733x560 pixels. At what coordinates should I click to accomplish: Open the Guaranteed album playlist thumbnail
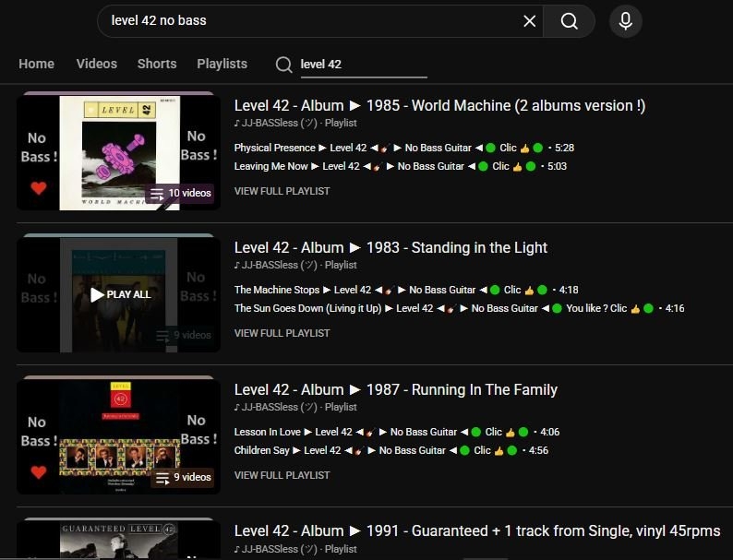coord(118,541)
